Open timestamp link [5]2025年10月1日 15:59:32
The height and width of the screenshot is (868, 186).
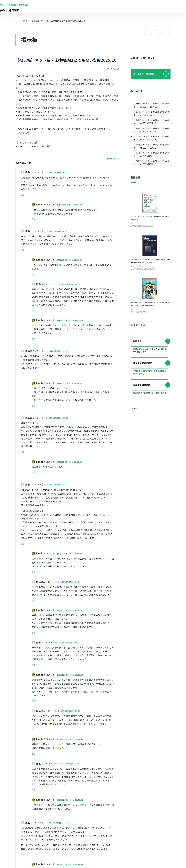point(56,351)
